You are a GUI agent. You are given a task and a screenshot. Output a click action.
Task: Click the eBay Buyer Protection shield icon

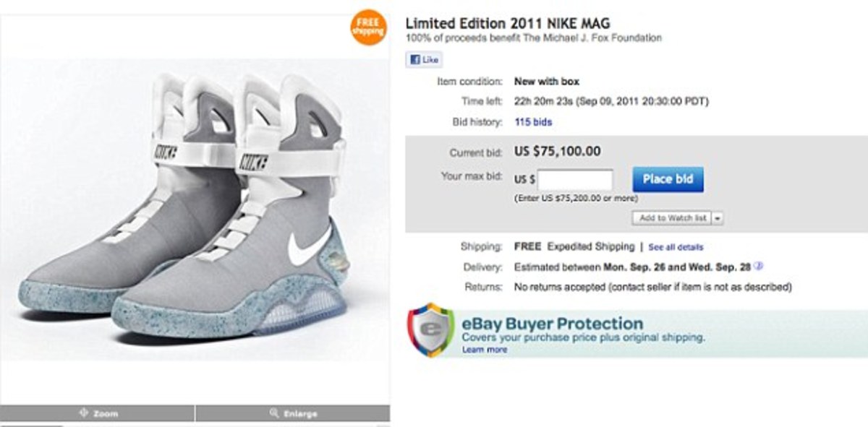[430, 329]
